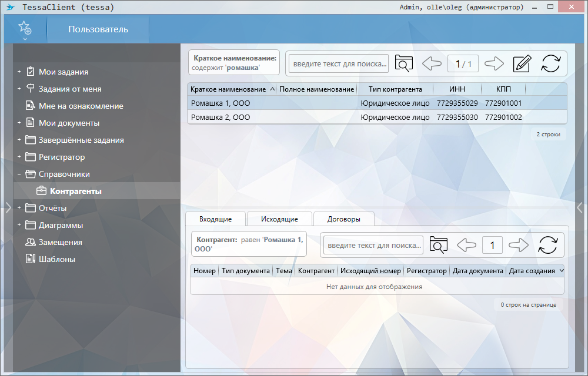Click the edit pencil icon
588x376 pixels.
click(522, 63)
